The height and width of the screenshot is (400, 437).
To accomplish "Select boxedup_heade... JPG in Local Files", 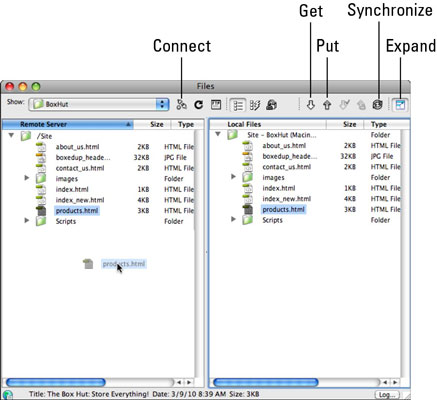I will (290, 156).
